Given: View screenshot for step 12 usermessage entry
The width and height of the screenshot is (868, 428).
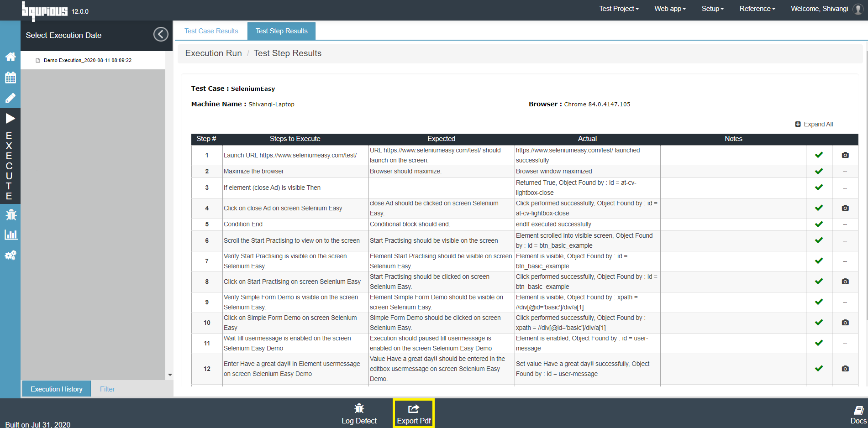Looking at the screenshot, I should [845, 369].
